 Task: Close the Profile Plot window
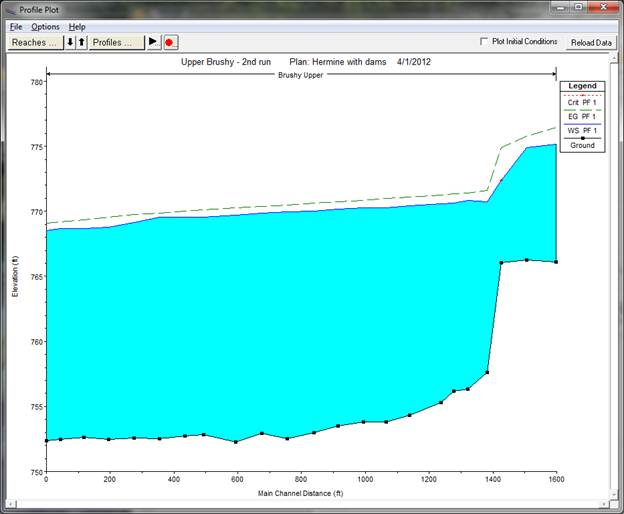[x=603, y=7]
